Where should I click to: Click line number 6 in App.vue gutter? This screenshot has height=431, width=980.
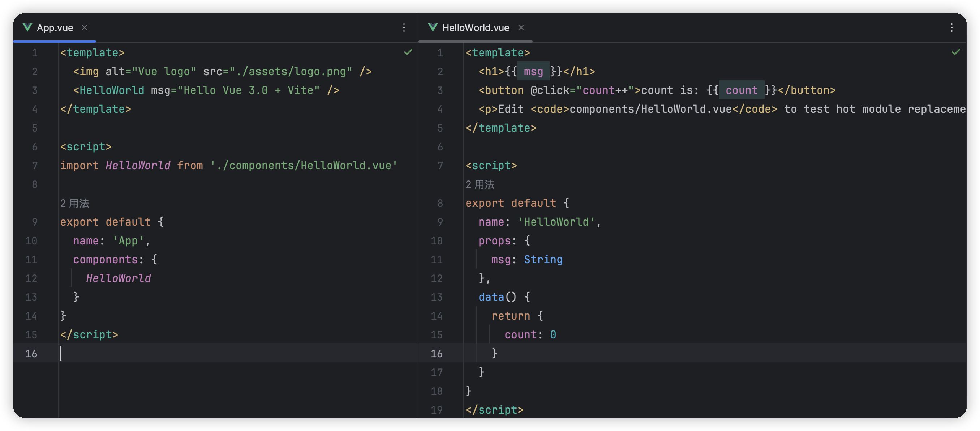(x=35, y=147)
